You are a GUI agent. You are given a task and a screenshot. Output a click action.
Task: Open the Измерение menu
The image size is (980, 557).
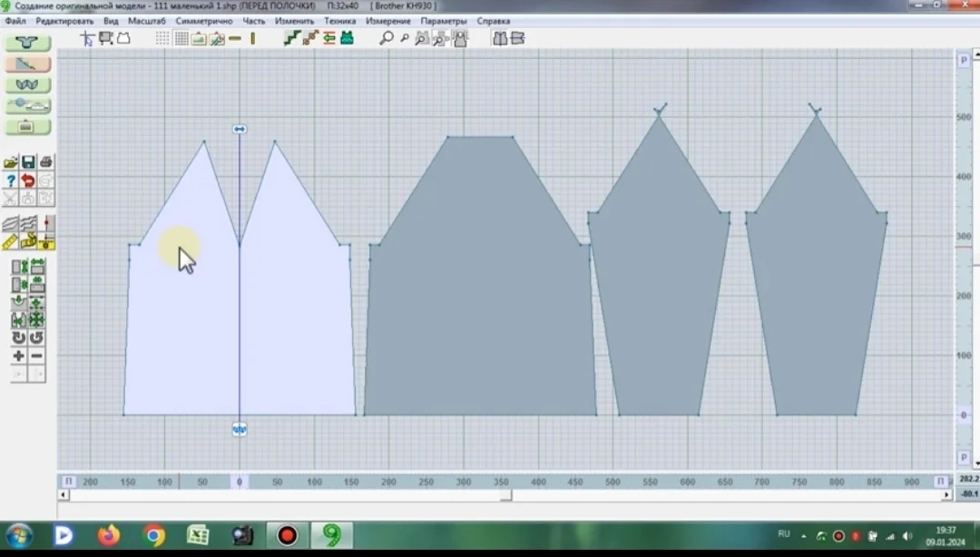pyautogui.click(x=388, y=21)
